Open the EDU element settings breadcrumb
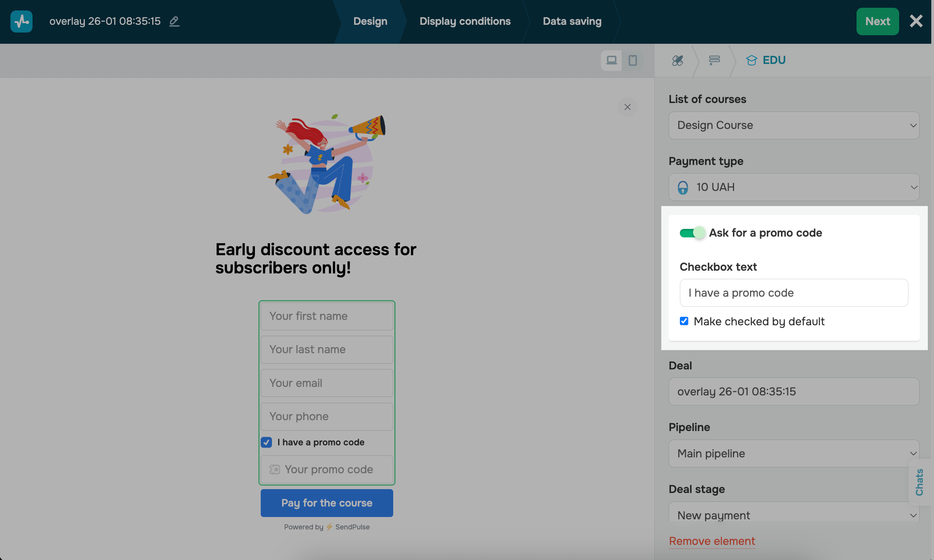This screenshot has width=934, height=560. (766, 60)
